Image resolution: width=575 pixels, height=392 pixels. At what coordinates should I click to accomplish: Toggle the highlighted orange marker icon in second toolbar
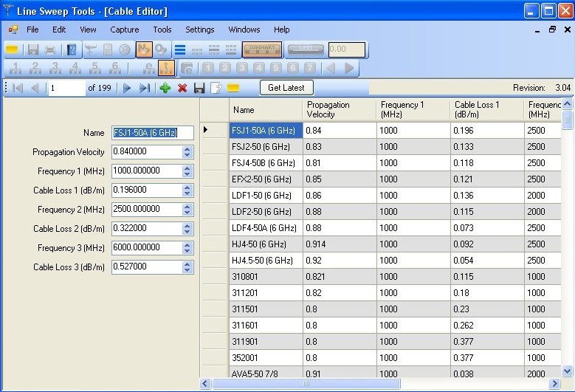click(x=166, y=68)
